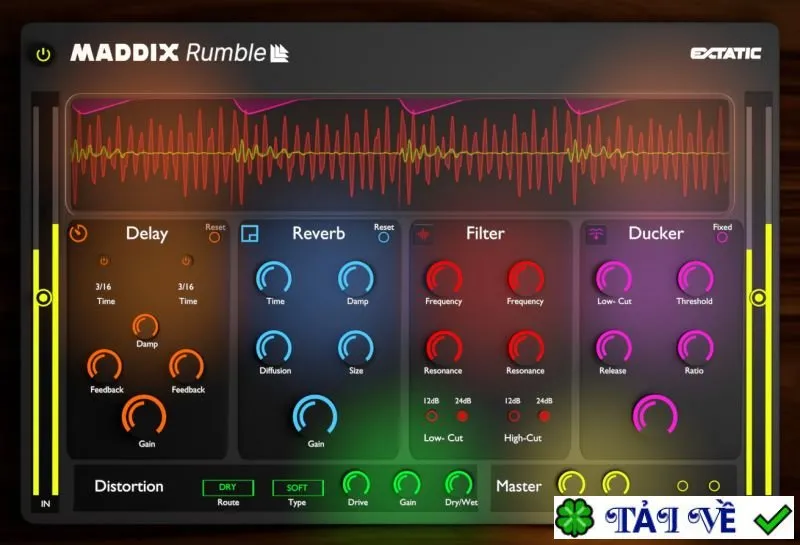Click the left Delay Feedback knob

105,366
